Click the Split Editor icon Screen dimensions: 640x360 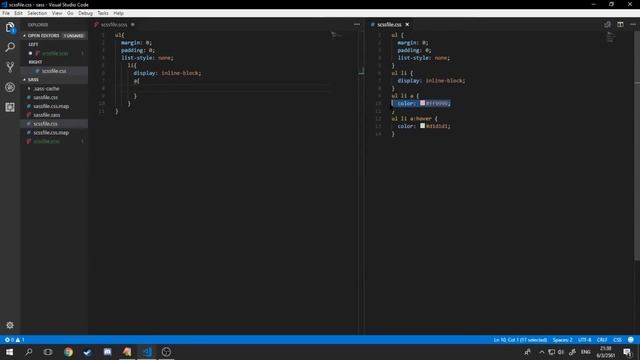click(620, 24)
